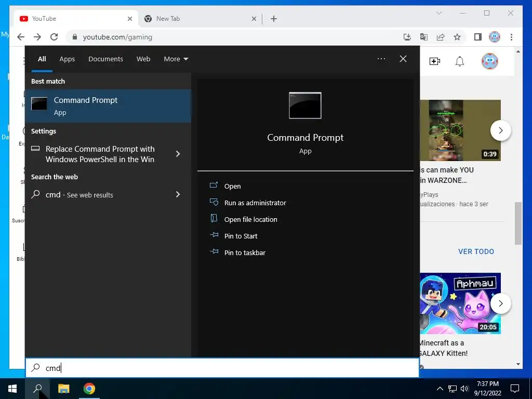Click the install app icon in address bar
This screenshot has height=399, width=532.
(407, 37)
